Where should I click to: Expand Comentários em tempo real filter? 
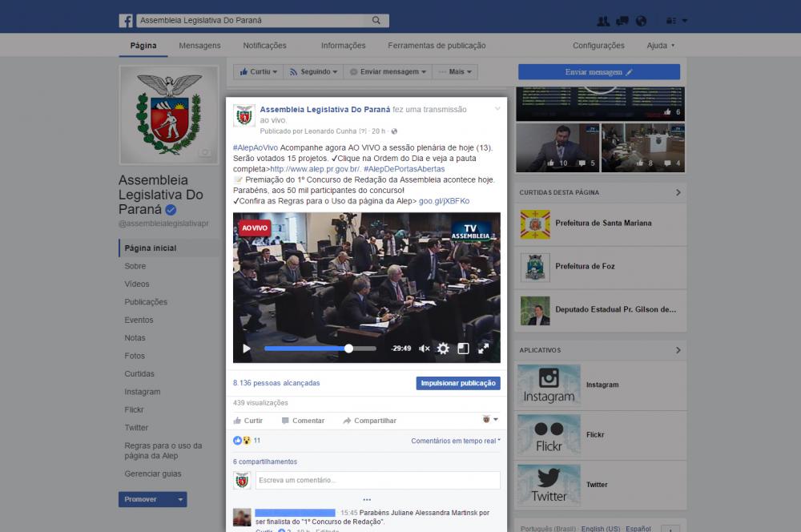[x=455, y=441]
